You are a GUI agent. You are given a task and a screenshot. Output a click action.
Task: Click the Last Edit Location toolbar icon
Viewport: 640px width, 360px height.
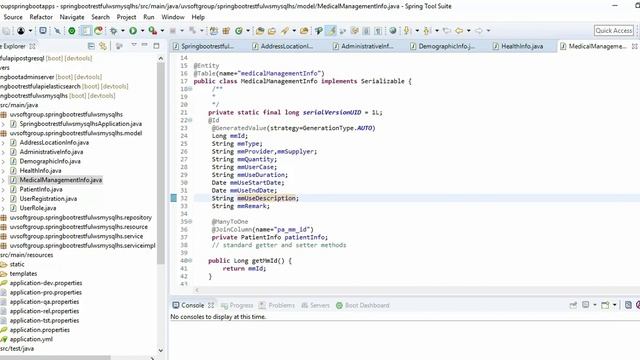pos(447,31)
